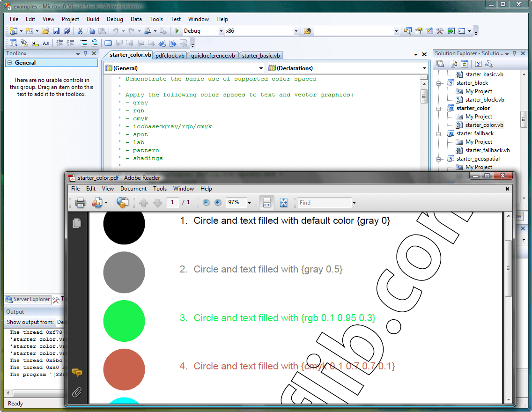Print the PDF with the printer icon

pos(80,203)
